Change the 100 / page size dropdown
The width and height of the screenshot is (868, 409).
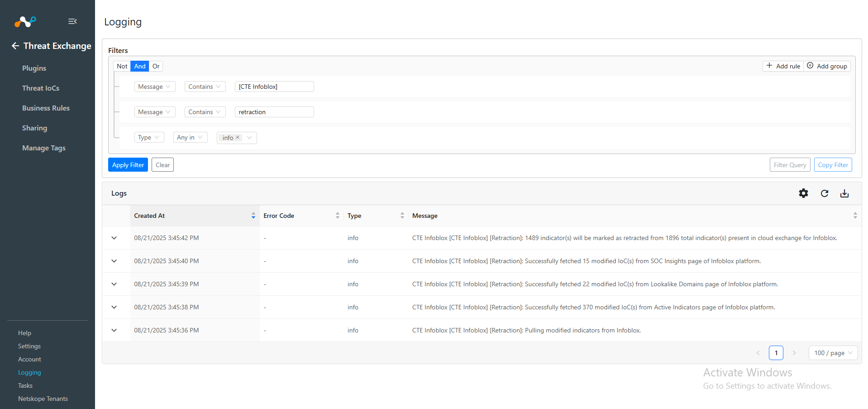833,353
